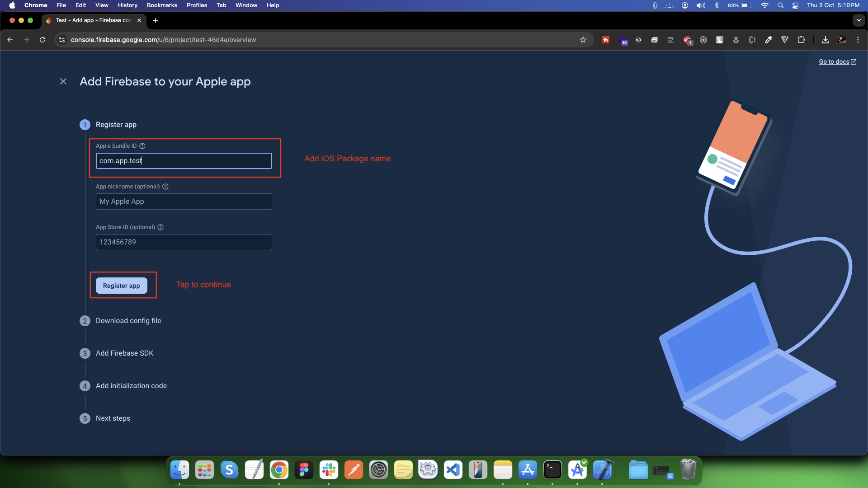The width and height of the screenshot is (868, 488).
Task: Click the Apple bundle ID input field
Action: click(x=184, y=161)
